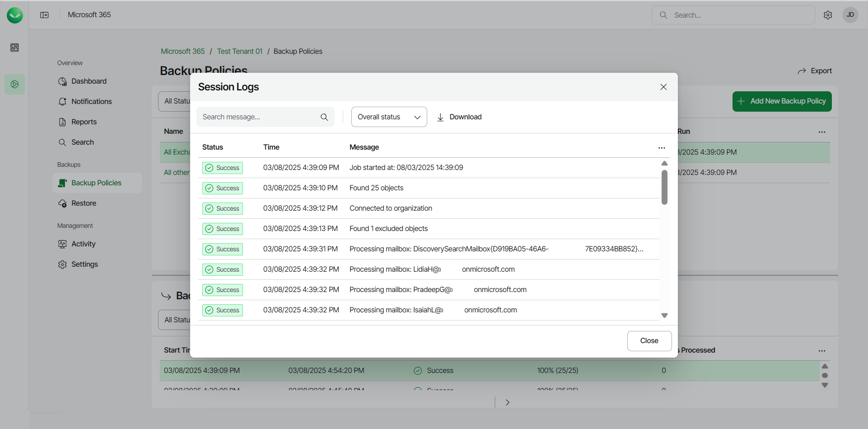Open the grid apps icon in left rail
Screen dimensions: 868x429
pyautogui.click(x=15, y=47)
